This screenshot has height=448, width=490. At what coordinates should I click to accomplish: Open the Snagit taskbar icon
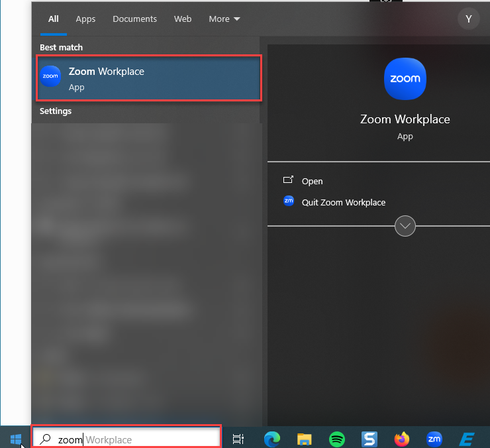point(369,439)
